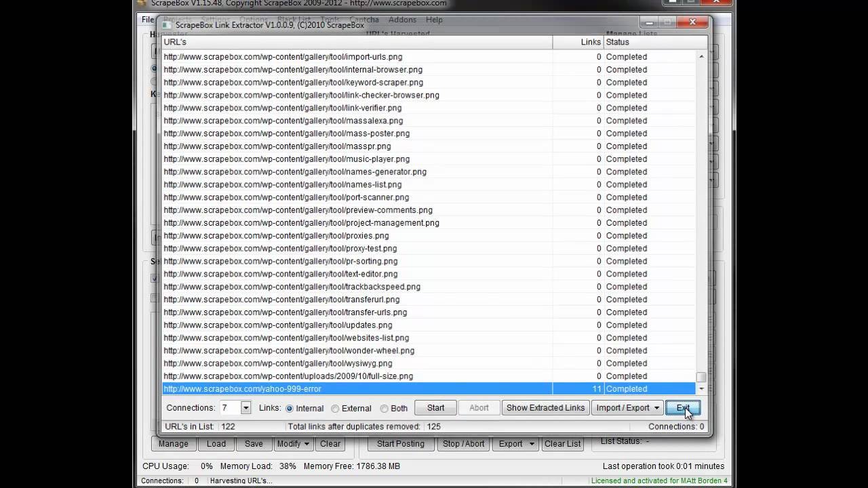Select the wonder-wheel.png URL row
868x488 pixels.
(429, 350)
